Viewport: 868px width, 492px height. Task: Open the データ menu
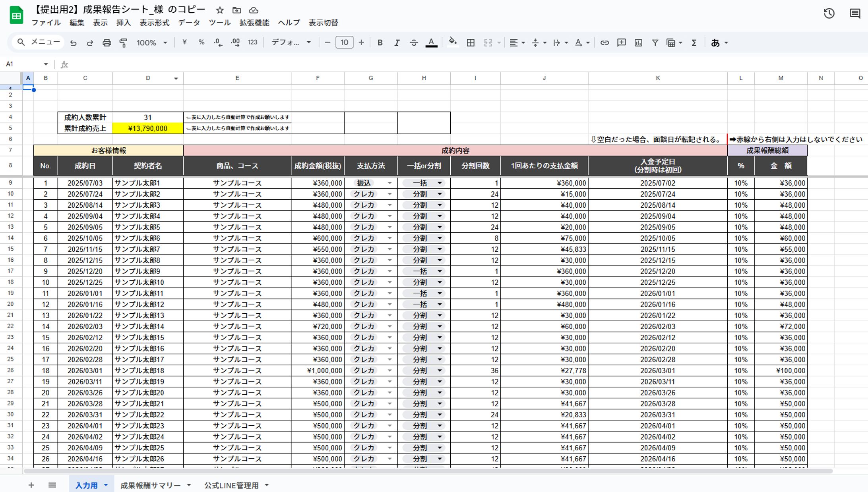point(189,23)
